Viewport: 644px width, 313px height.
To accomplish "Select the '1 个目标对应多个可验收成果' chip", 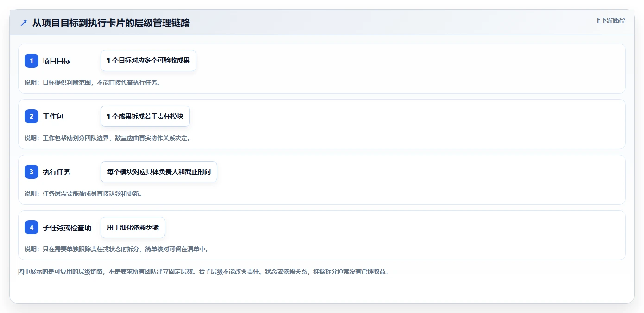I will pos(149,61).
